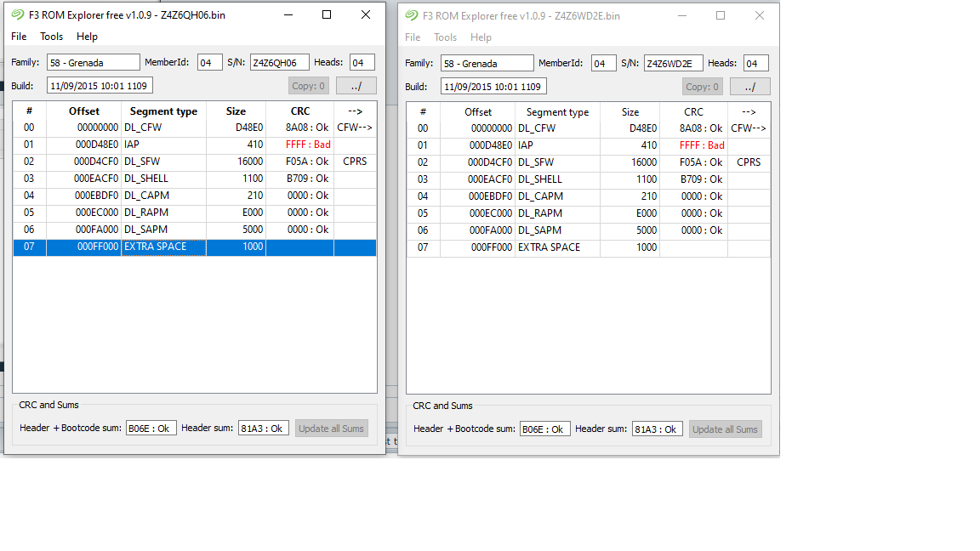Image resolution: width=980 pixels, height=551 pixels.
Task: Click Header sum 81A3 field in Z4Z6WD2E.bin window
Action: [x=657, y=429]
